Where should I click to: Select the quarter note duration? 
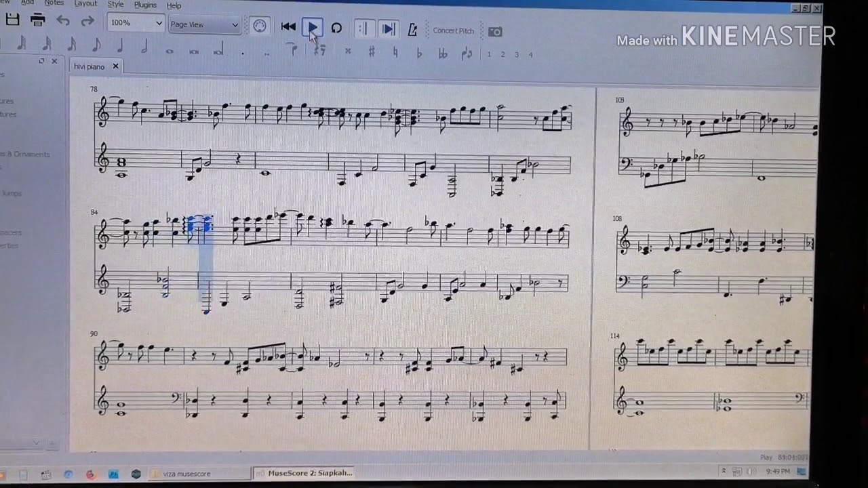pyautogui.click(x=120, y=47)
